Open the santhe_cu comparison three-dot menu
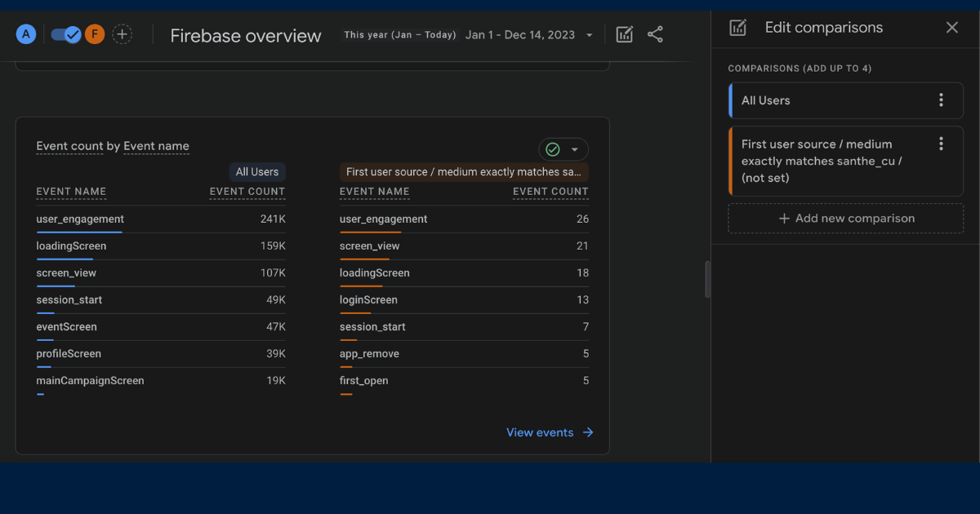This screenshot has height=514, width=980. point(941,144)
